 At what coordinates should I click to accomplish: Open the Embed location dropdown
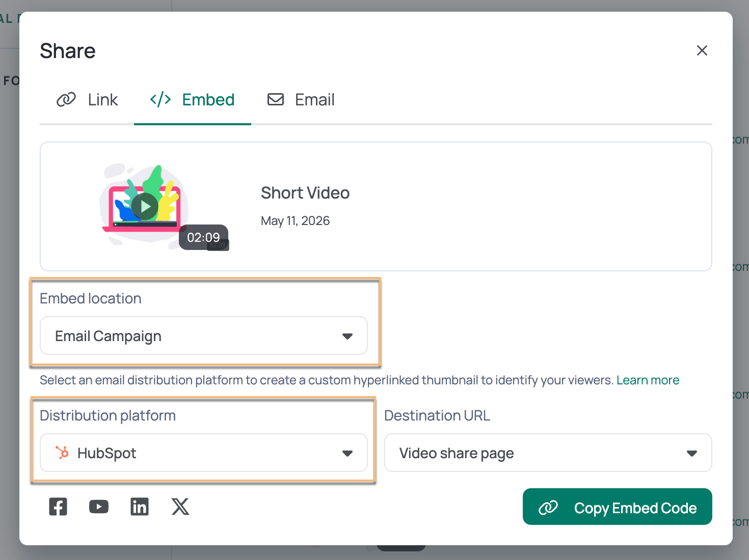click(204, 336)
